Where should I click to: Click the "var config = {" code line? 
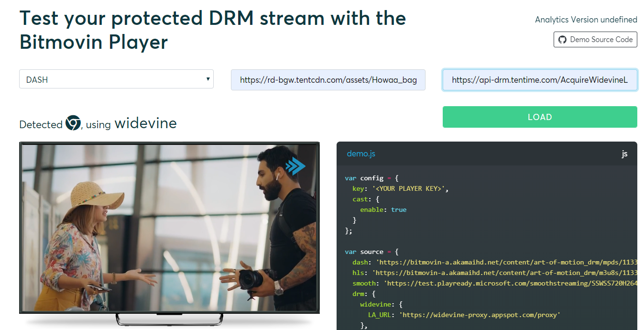point(371,178)
